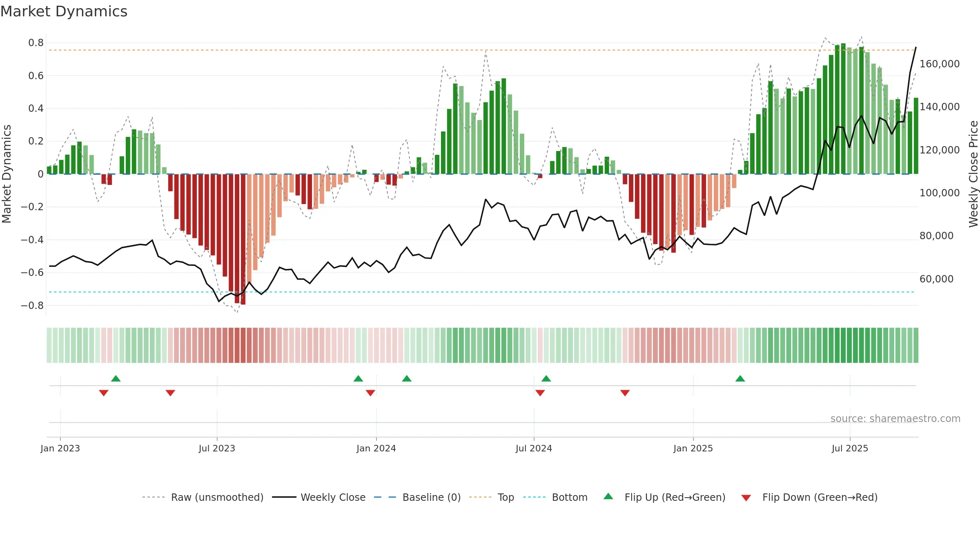Click the cyan dashed Bottom threshold line

[482, 292]
